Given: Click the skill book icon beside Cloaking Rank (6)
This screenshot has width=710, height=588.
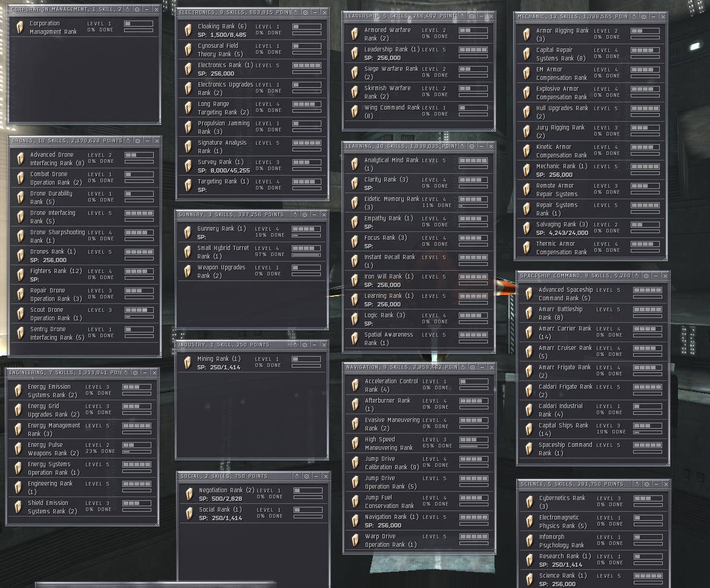Looking at the screenshot, I should [188, 30].
